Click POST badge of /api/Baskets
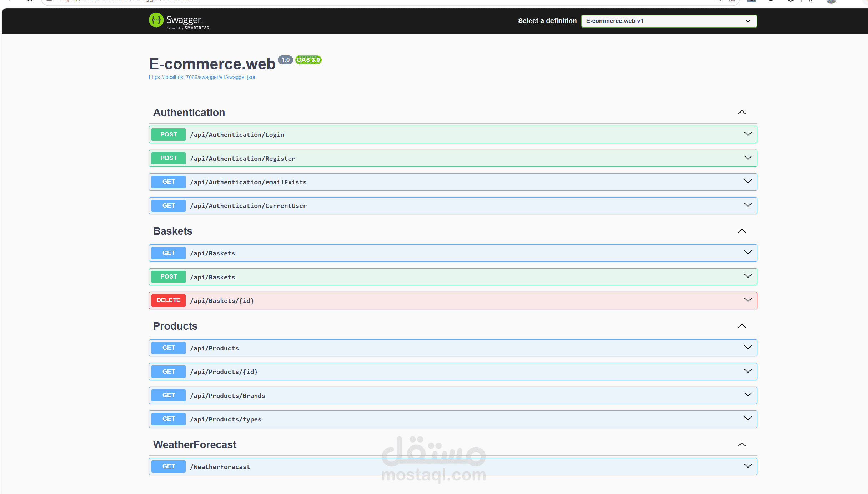This screenshot has width=868, height=494. [169, 276]
